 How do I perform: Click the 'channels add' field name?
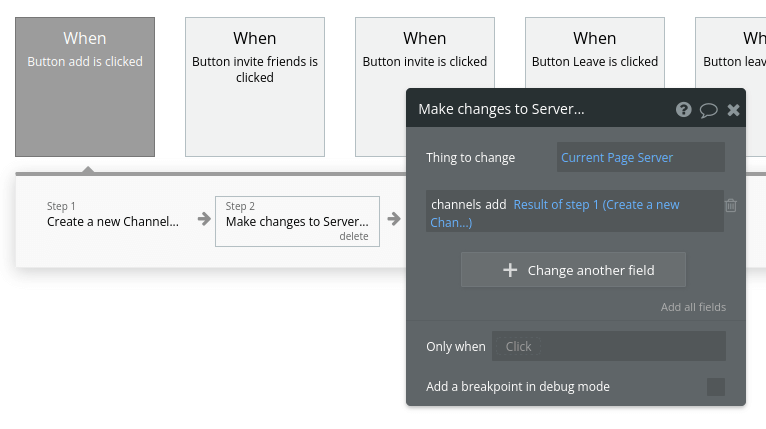click(468, 205)
